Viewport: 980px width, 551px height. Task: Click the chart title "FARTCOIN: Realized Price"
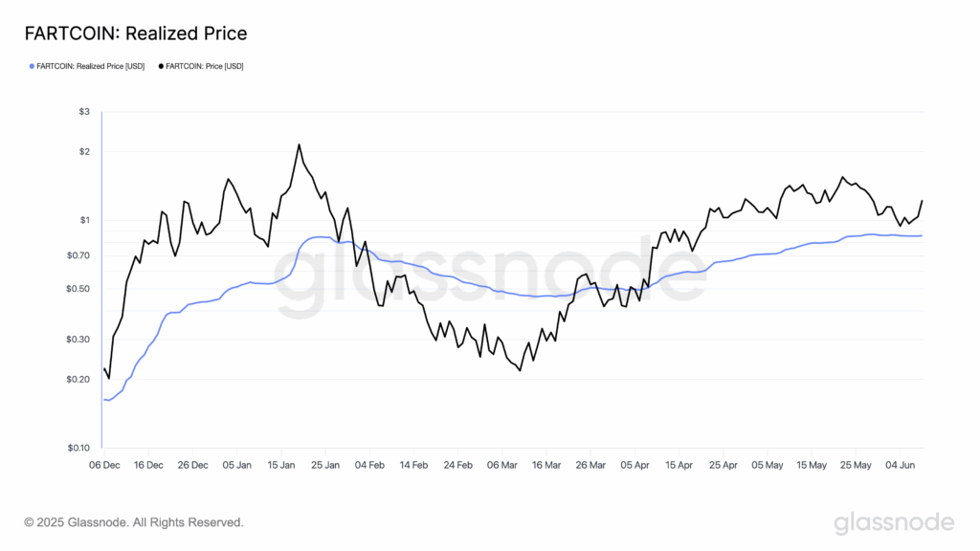pos(135,33)
